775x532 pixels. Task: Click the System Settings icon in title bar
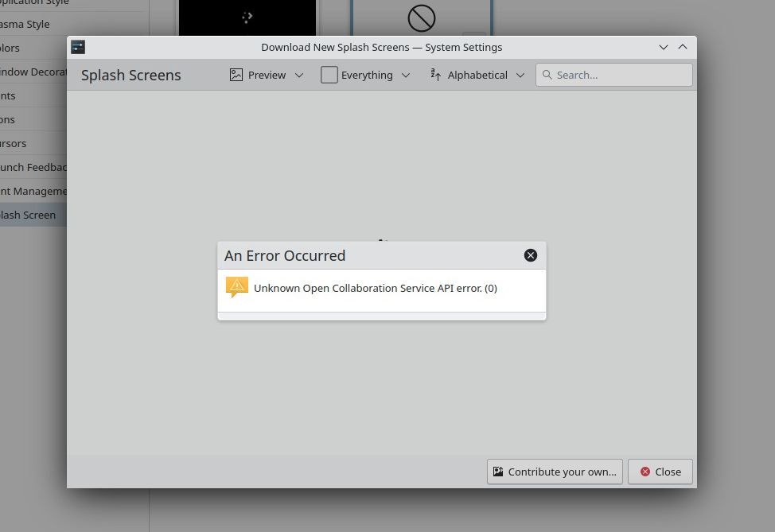pos(78,47)
